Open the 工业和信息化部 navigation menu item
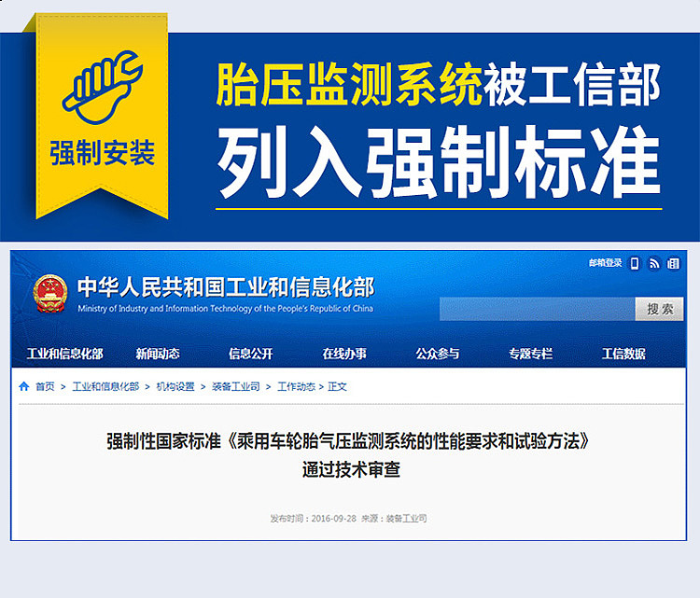 pyautogui.click(x=65, y=354)
